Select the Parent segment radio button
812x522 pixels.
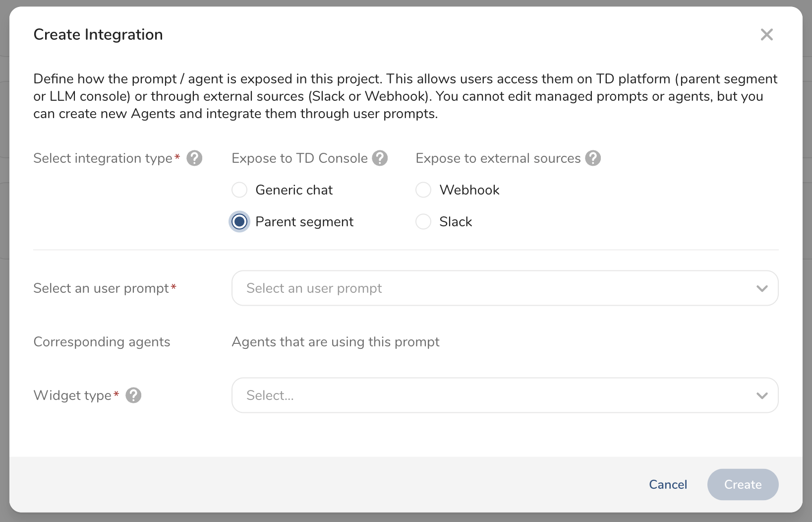[x=239, y=222]
